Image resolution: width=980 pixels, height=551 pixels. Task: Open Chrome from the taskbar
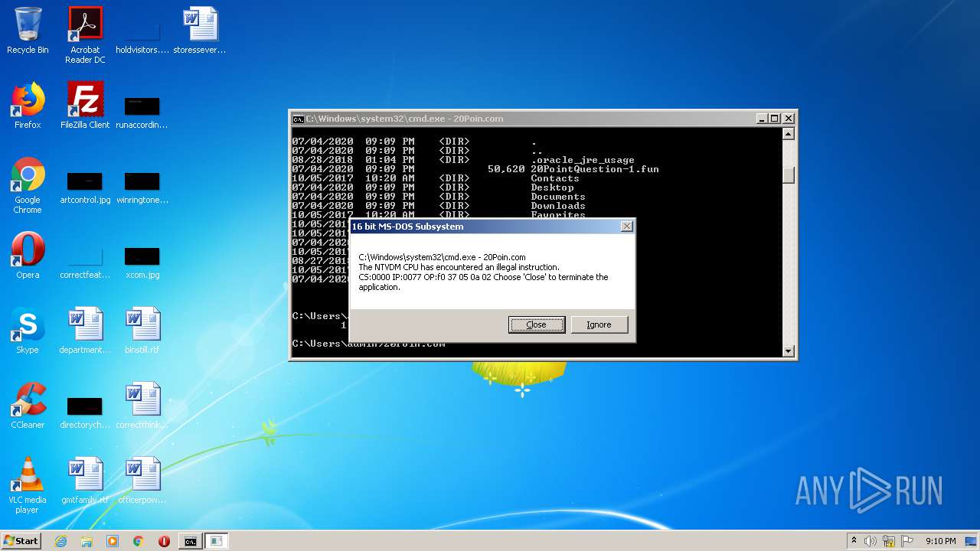pyautogui.click(x=139, y=541)
